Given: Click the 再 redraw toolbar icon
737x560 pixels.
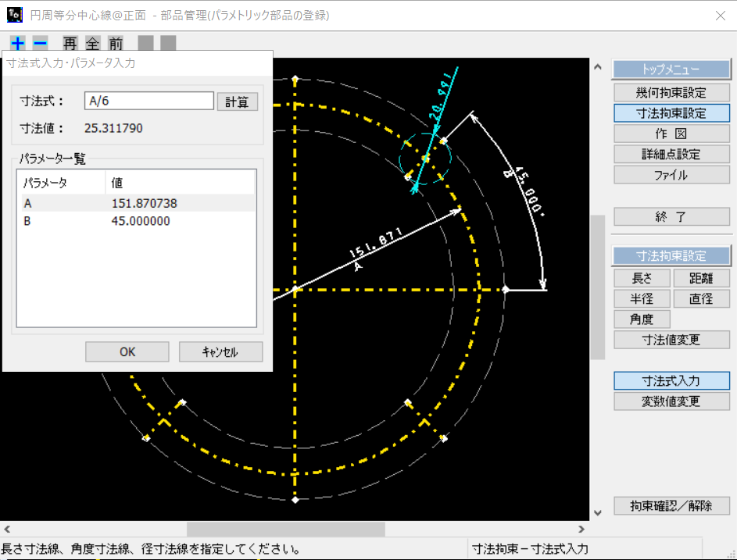Looking at the screenshot, I should (70, 44).
